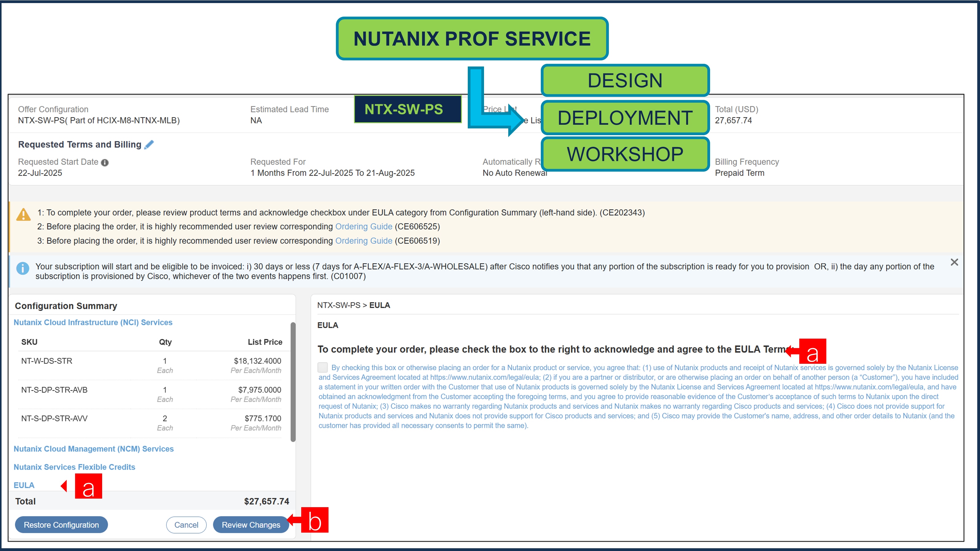Click the Qty column header
This screenshot has height=551, width=980.
pyautogui.click(x=165, y=342)
